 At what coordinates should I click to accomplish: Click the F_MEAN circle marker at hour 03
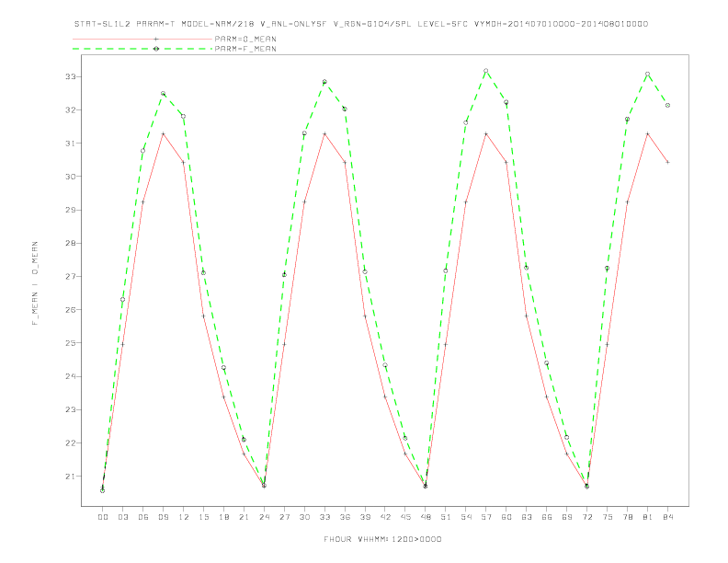[122, 300]
